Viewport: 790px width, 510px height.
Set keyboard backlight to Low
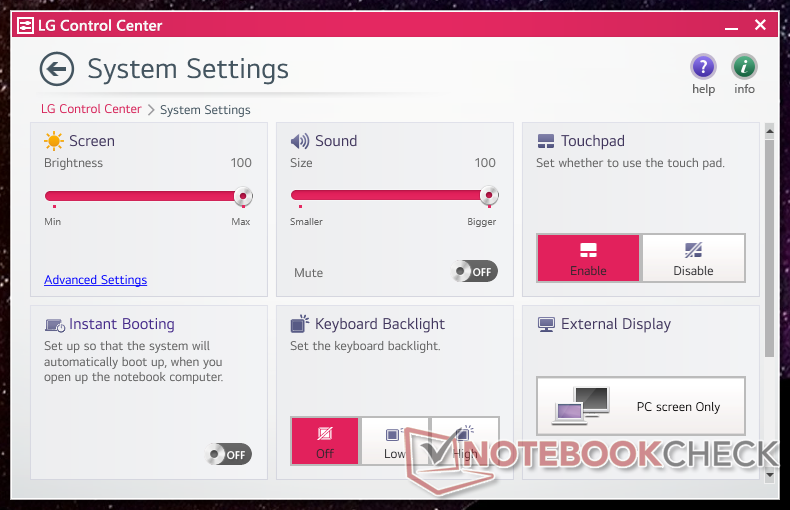pos(394,441)
